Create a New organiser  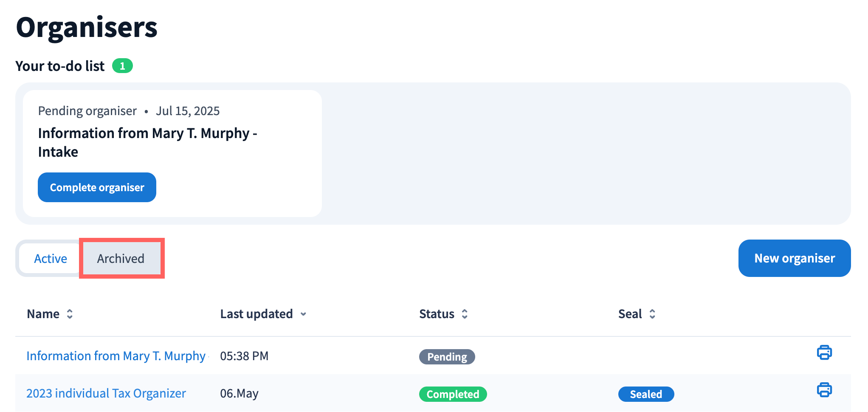[794, 258]
